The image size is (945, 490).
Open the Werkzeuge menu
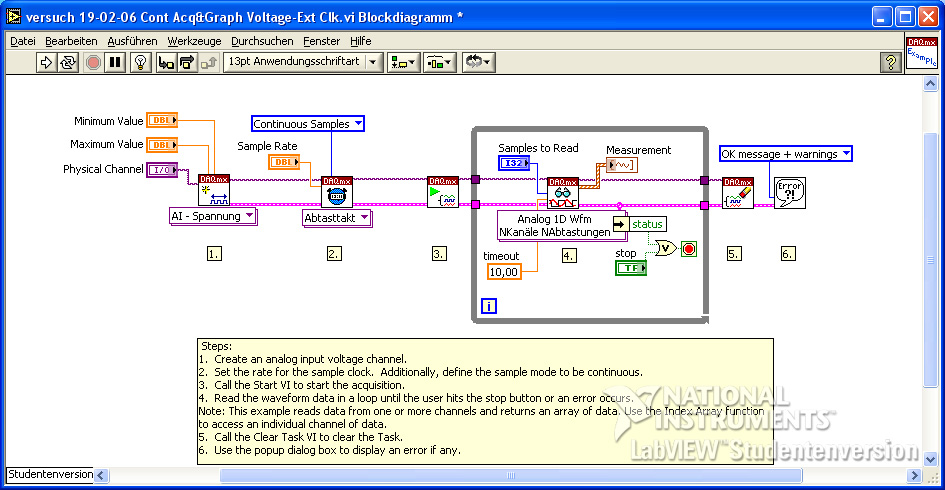click(194, 41)
